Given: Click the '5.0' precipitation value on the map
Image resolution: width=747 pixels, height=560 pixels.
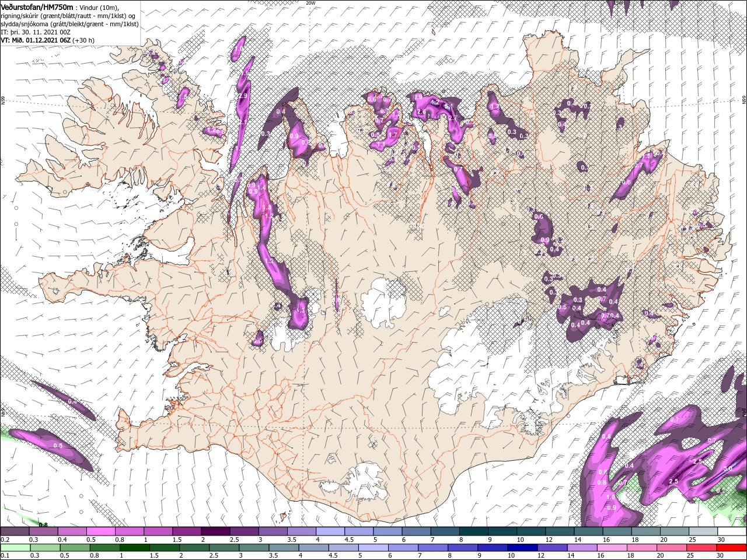Looking at the screenshot, I should tap(728, 469).
